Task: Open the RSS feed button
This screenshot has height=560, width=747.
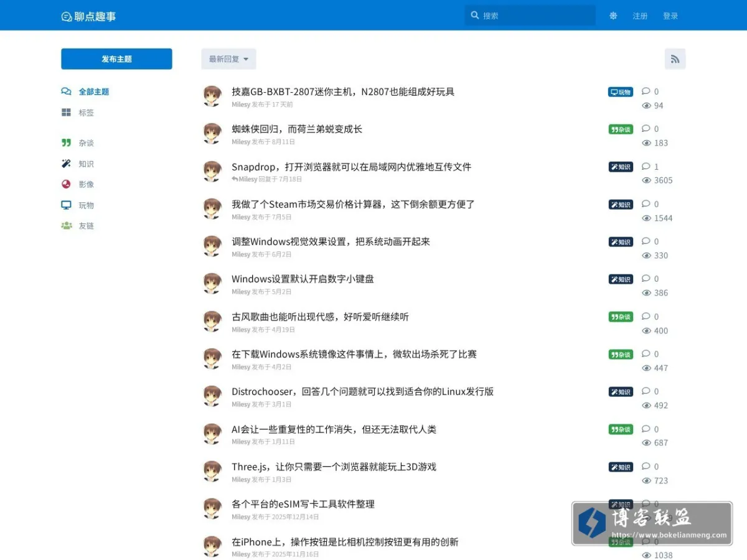Action: click(x=675, y=59)
